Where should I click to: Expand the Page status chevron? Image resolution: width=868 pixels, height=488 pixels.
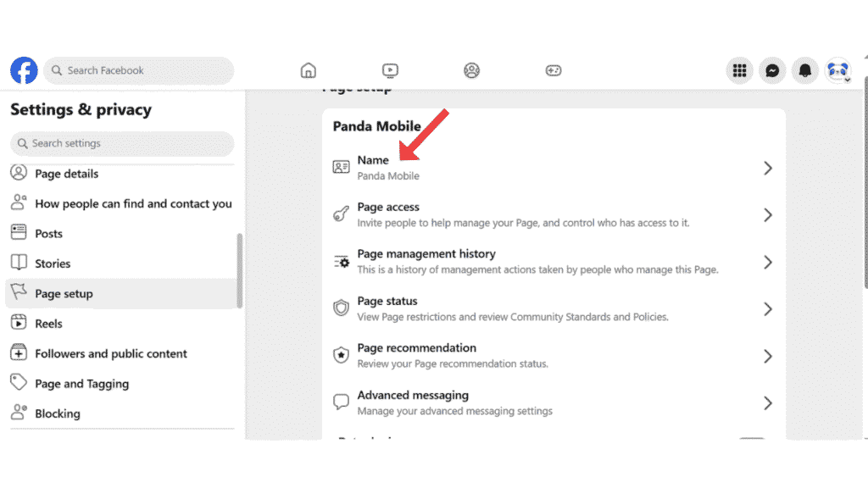coord(768,309)
